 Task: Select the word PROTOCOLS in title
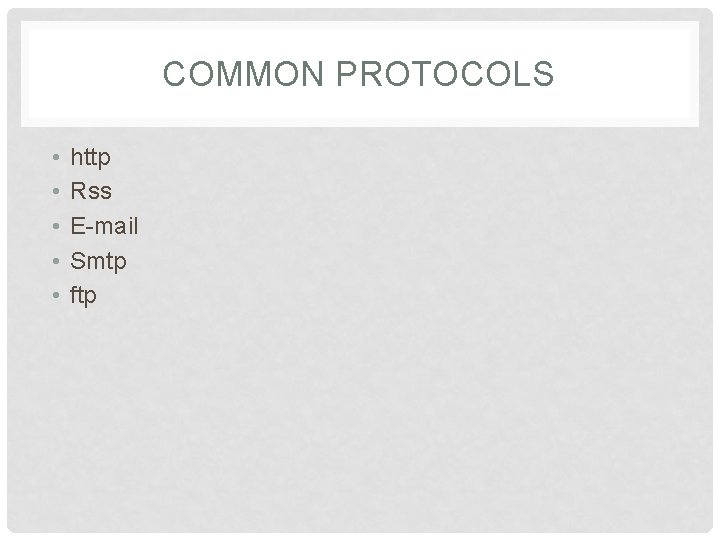tap(445, 73)
